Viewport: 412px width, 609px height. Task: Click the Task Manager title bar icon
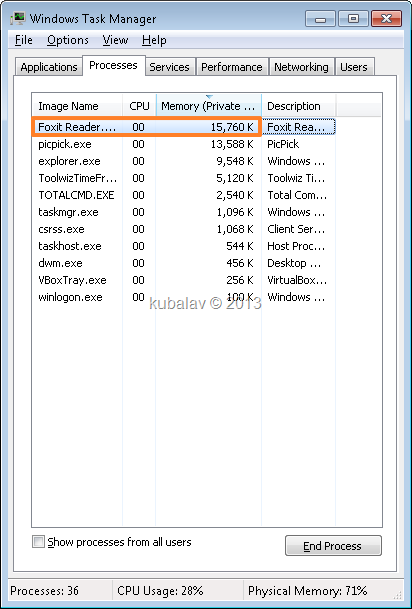17,18
